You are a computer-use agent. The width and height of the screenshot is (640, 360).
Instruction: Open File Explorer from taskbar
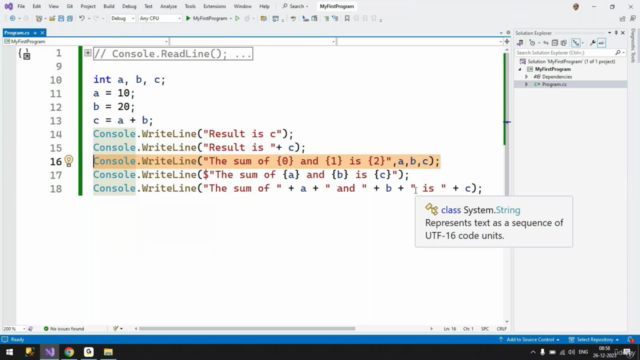click(x=108, y=352)
